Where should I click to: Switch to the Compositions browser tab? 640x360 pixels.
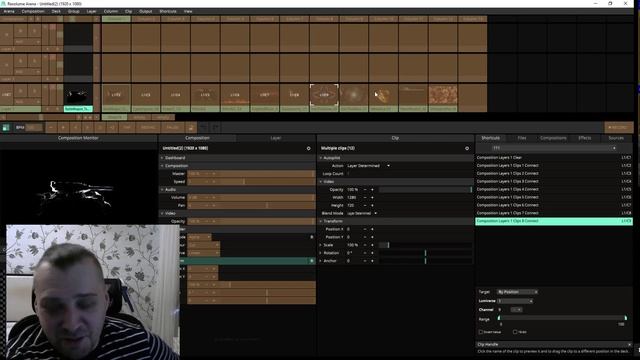553,138
